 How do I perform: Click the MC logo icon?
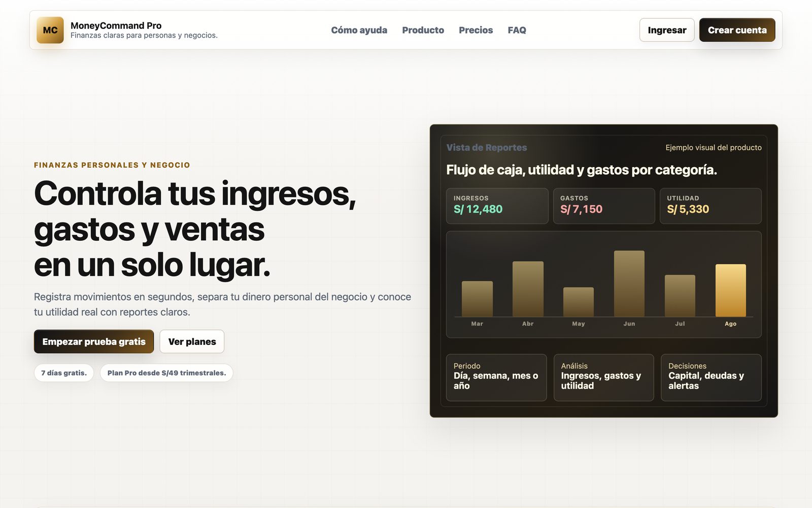point(50,30)
